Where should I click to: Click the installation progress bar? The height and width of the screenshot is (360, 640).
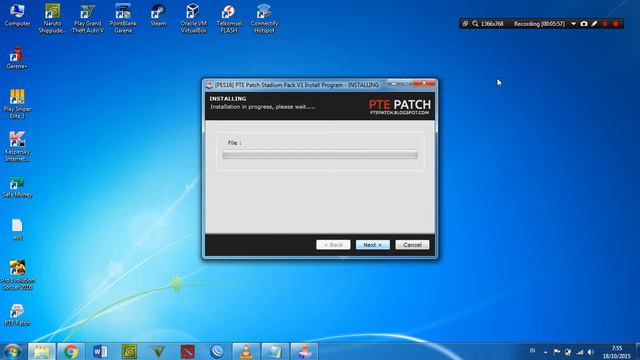(320, 155)
